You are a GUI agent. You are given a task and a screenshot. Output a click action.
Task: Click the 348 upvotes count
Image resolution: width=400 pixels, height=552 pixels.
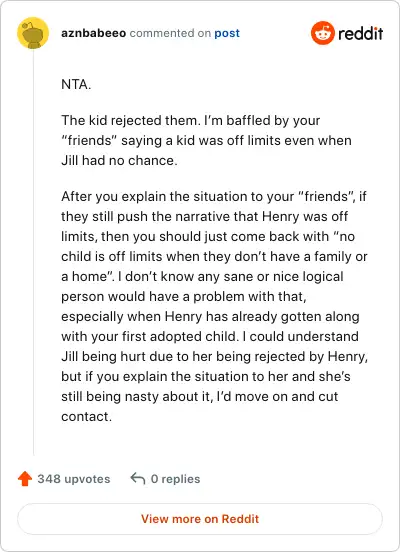74,479
